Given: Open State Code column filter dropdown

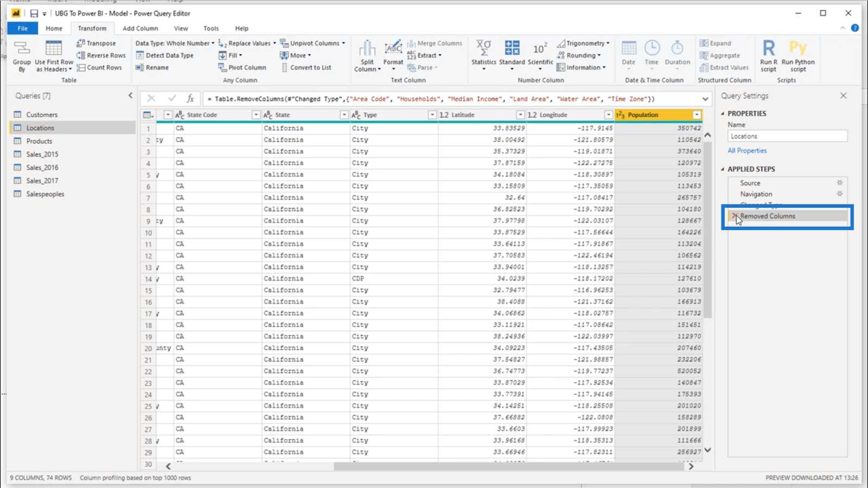Looking at the screenshot, I should (256, 115).
